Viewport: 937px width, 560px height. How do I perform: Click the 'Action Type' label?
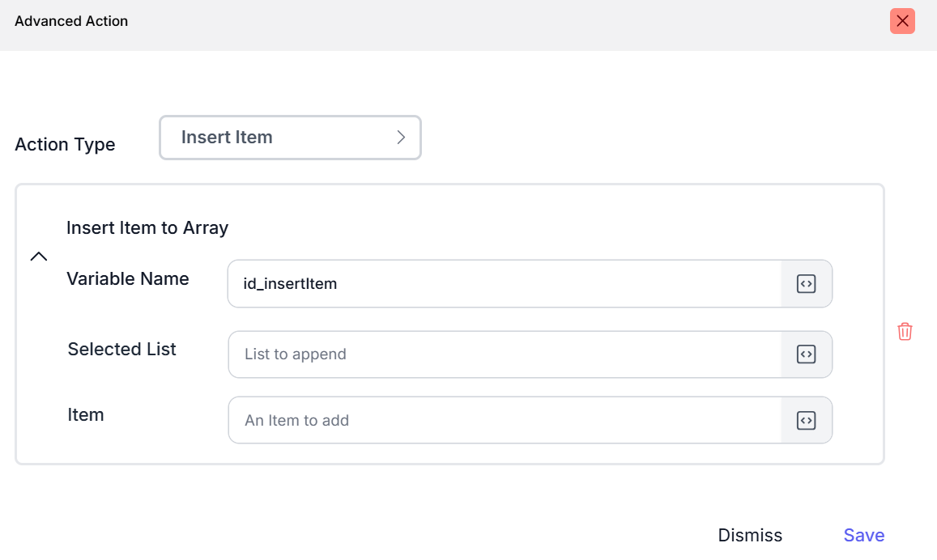coord(66,145)
